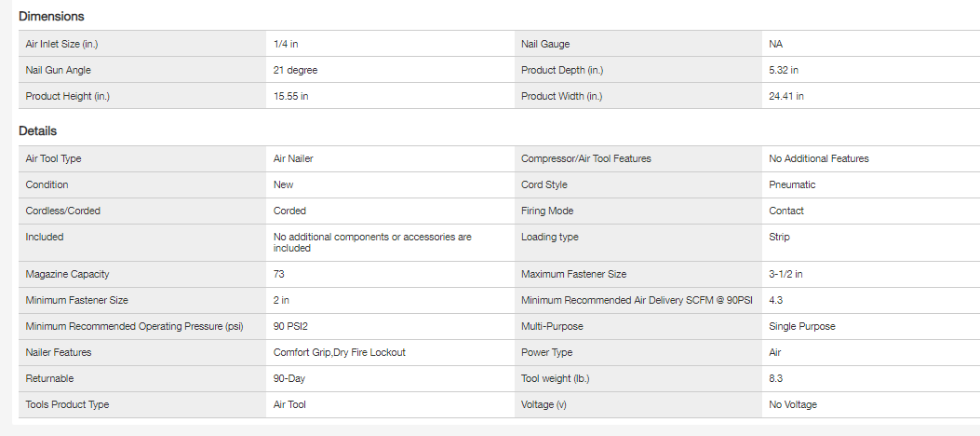Click the Details section heading
980x436 pixels.
click(x=38, y=131)
